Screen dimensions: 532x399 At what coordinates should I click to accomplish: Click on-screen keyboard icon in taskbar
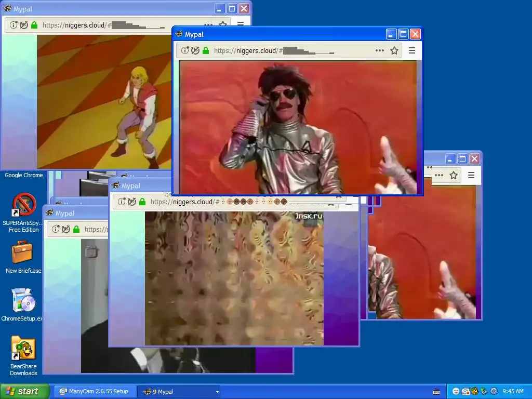pyautogui.click(x=436, y=392)
